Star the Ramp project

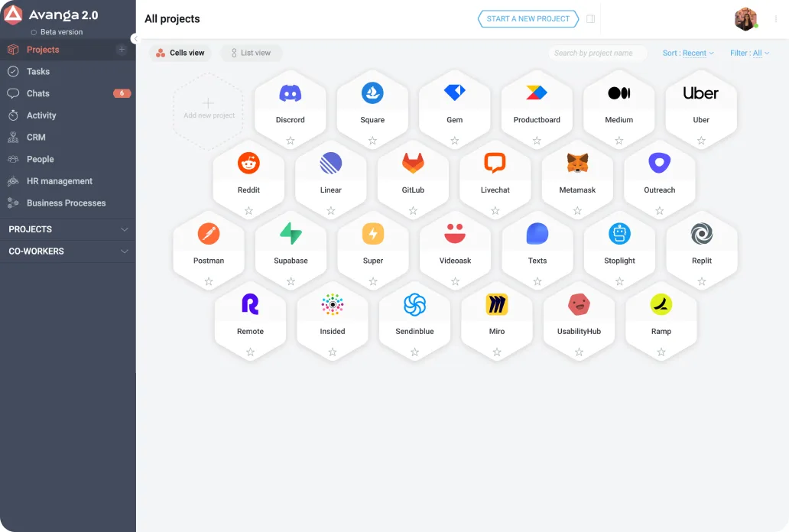(x=661, y=352)
